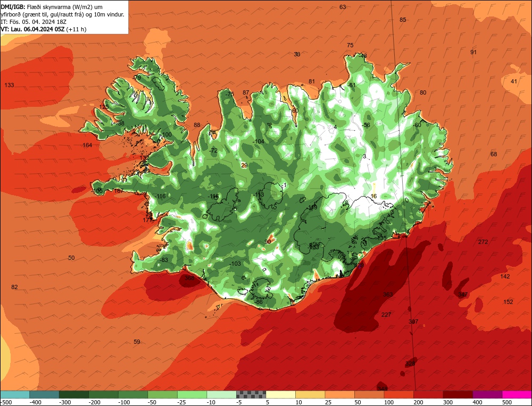Click the legend label '-300'
The image size is (532, 406).
[65, 402]
